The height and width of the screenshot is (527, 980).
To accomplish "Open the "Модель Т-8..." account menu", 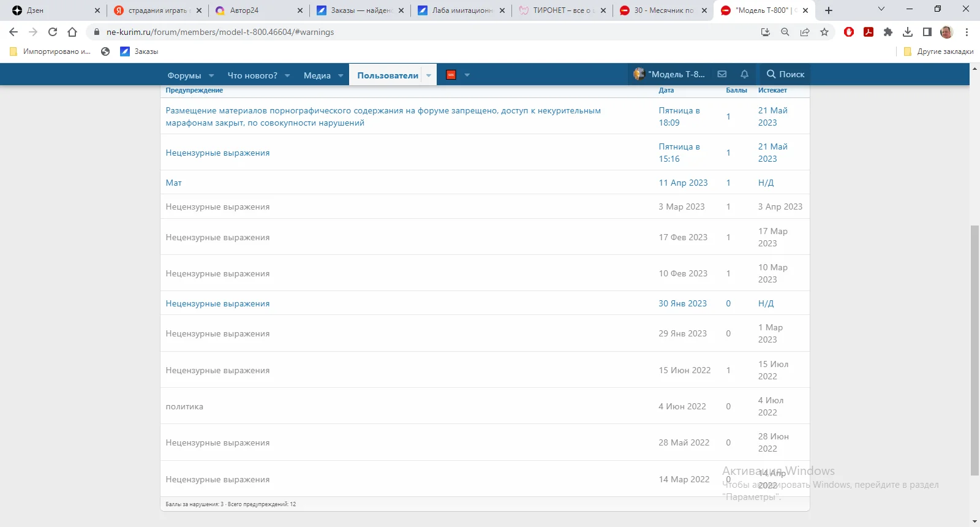I will click(x=669, y=74).
